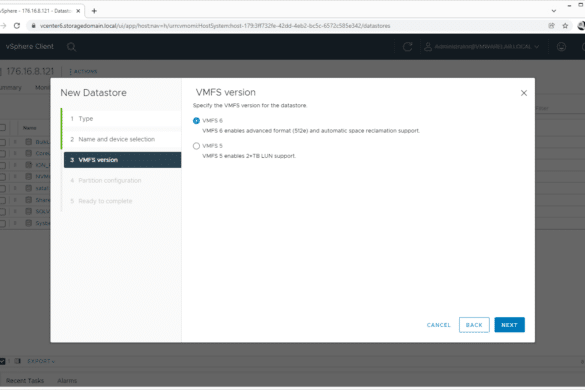Viewport: 585px width, 390px height.
Task: Open row actions dots for Bulk datastore
Action: 15,142
